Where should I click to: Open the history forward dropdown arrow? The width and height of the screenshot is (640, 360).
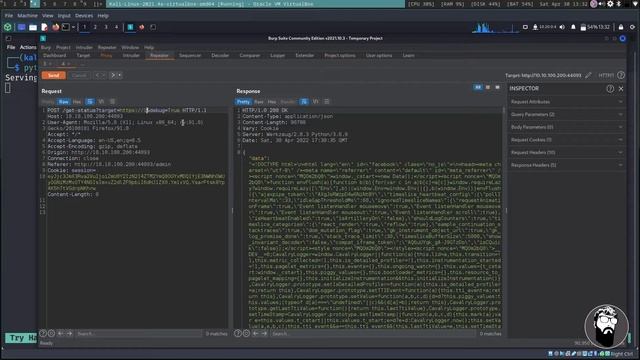click(119, 75)
